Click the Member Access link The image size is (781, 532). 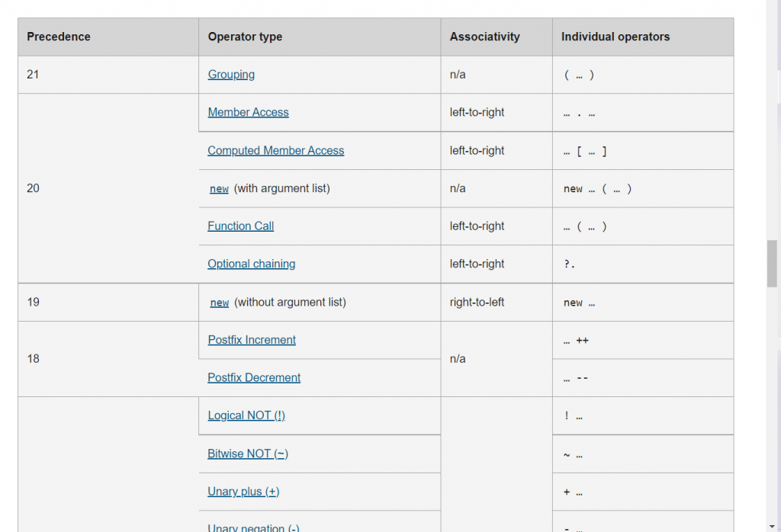coord(248,112)
